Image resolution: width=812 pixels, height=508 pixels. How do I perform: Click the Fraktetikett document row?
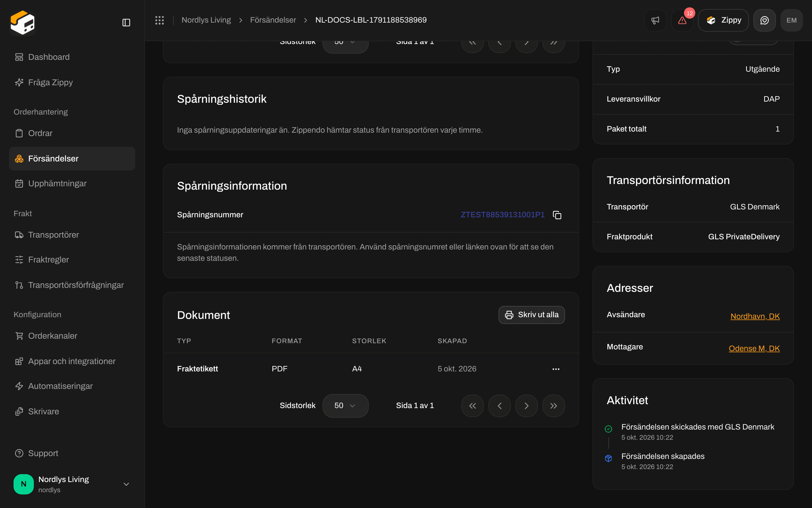(x=371, y=369)
